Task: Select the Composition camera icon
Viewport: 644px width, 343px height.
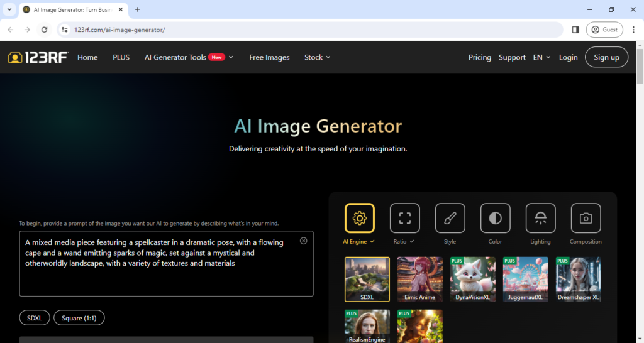Action: (586, 218)
